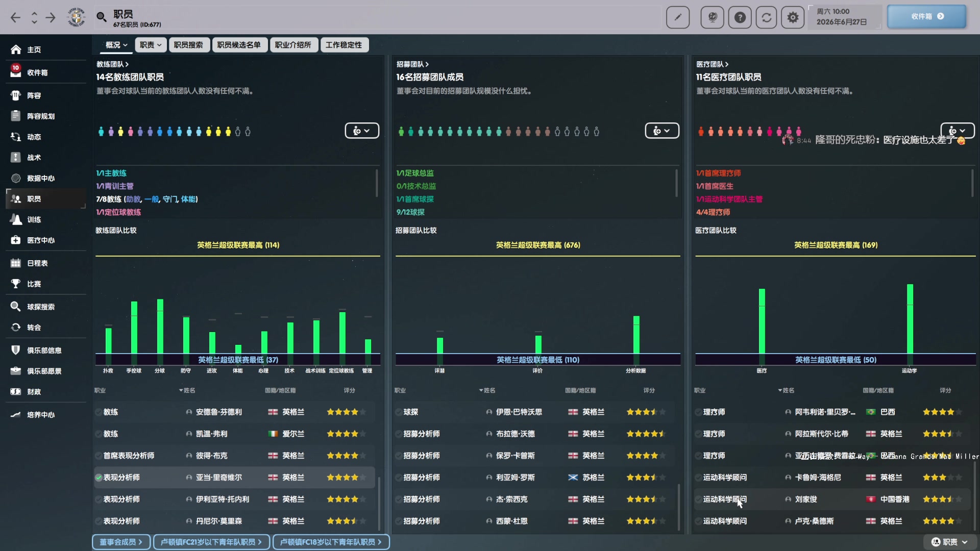Image resolution: width=980 pixels, height=551 pixels.
Task: Open 日程表 schedule in sidebar
Action: click(x=46, y=263)
